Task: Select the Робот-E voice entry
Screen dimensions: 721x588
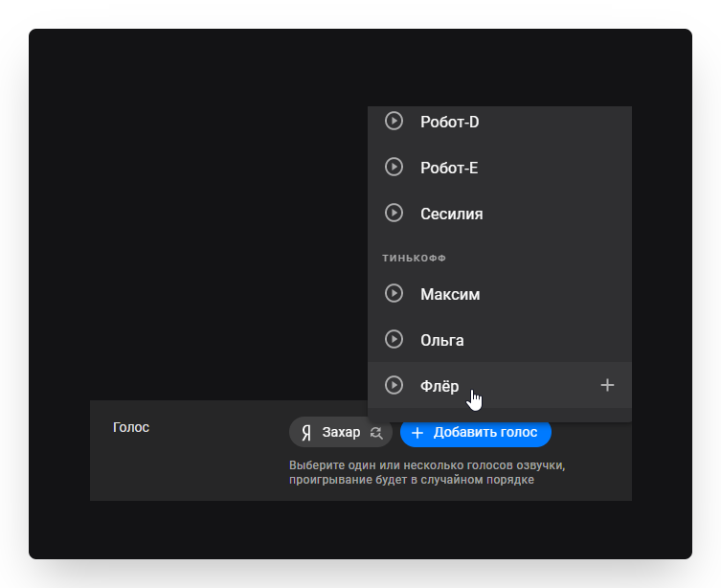Action: pyautogui.click(x=500, y=168)
